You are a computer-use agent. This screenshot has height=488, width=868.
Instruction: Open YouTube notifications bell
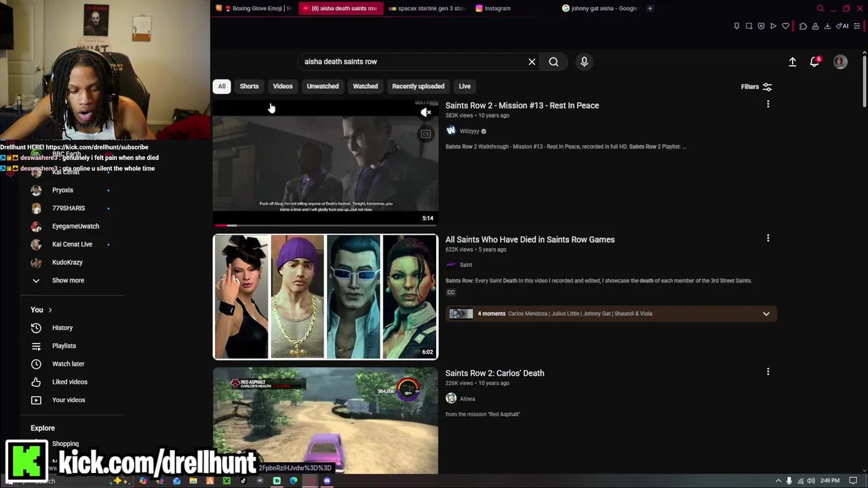pos(814,62)
